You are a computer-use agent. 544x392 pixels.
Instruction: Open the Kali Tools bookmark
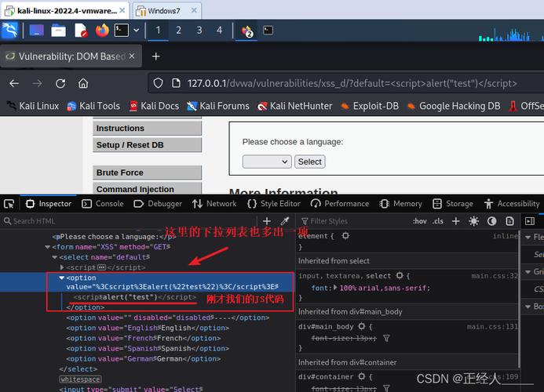pos(93,106)
